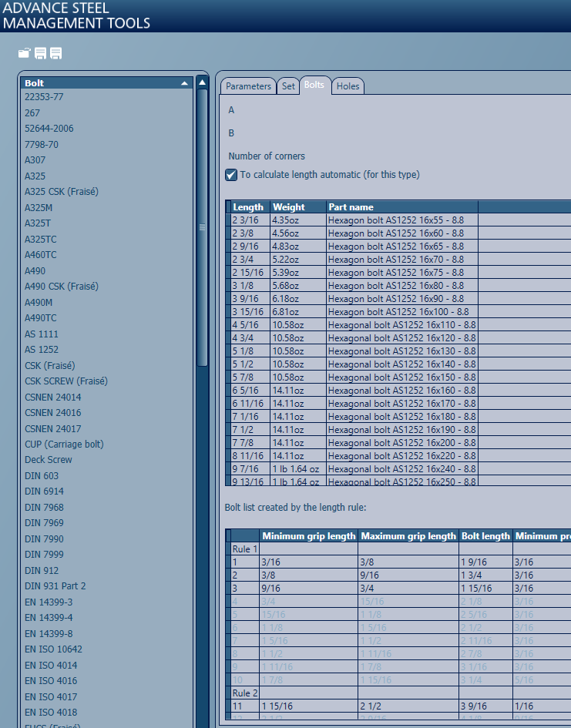The image size is (571, 728).
Task: Click the Part name column header
Action: pos(402,207)
